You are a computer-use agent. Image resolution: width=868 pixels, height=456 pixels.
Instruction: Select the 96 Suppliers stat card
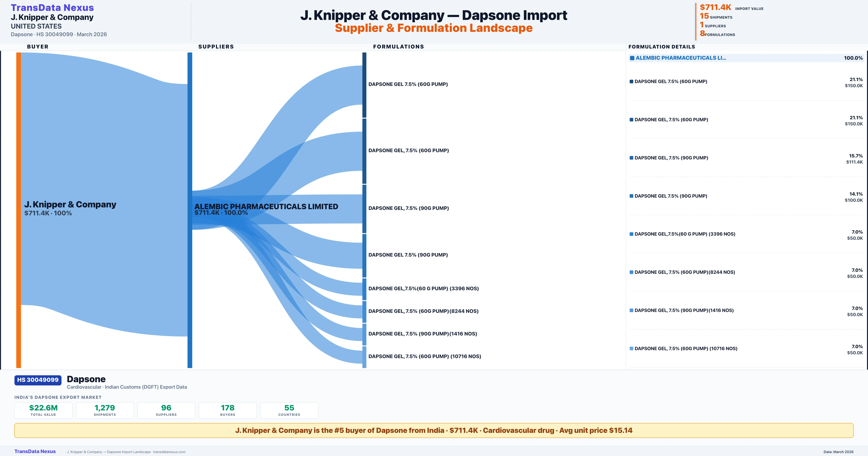pos(166,410)
